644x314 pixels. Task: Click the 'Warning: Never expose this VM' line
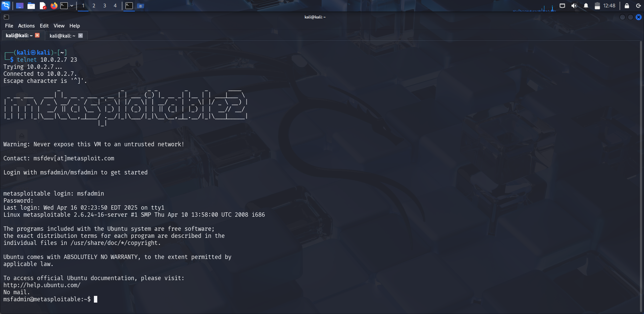[x=94, y=144]
